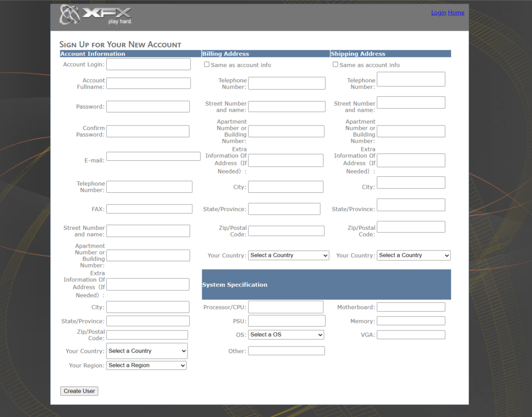Select the Confirm Password field

pos(148,131)
